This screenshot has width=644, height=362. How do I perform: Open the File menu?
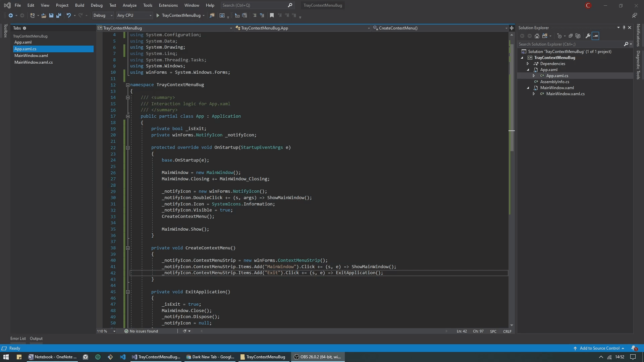click(x=18, y=5)
